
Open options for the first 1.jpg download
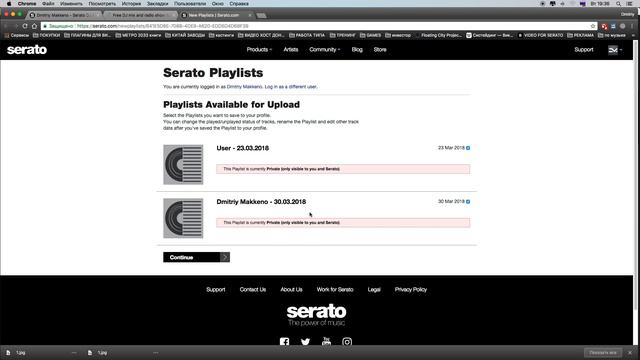click(74, 353)
